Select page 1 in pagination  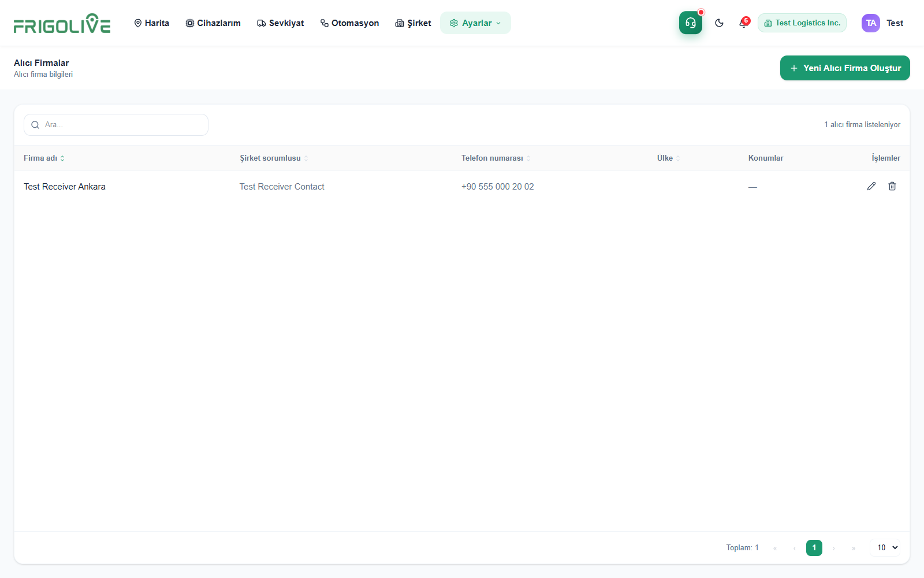click(x=814, y=548)
